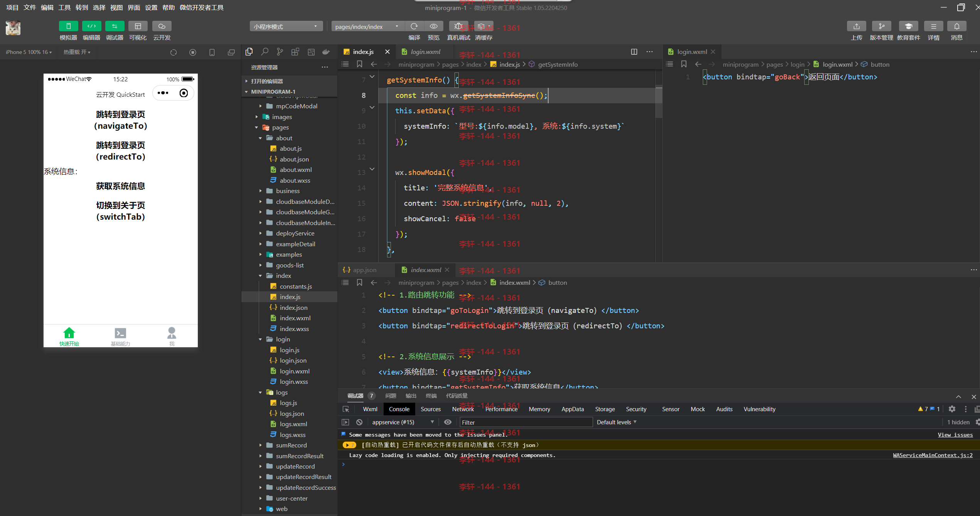Screen dimensions: 980x516
Task: Switch to the Sources tab
Action: click(431, 409)
